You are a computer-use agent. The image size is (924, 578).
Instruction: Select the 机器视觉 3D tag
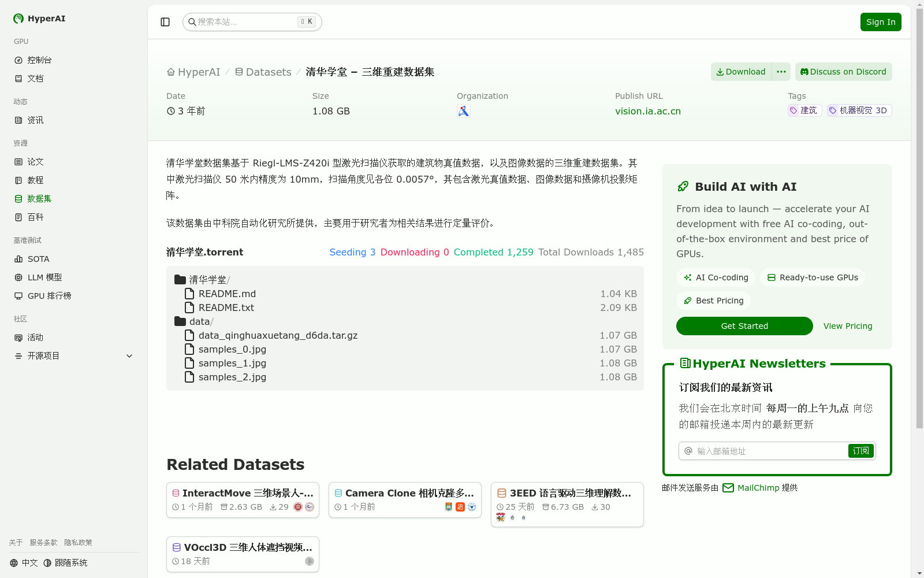tap(859, 110)
